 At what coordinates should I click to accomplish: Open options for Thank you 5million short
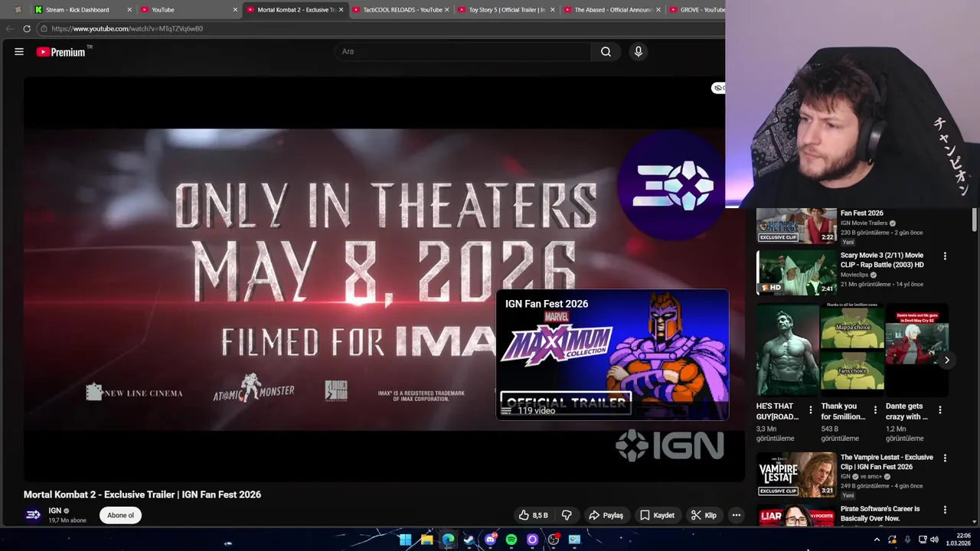[875, 410]
